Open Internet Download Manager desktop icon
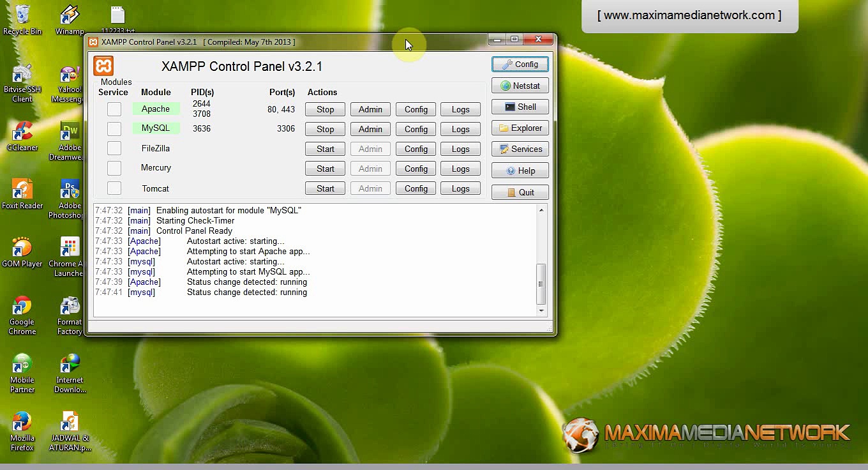The width and height of the screenshot is (868, 470). (70, 373)
